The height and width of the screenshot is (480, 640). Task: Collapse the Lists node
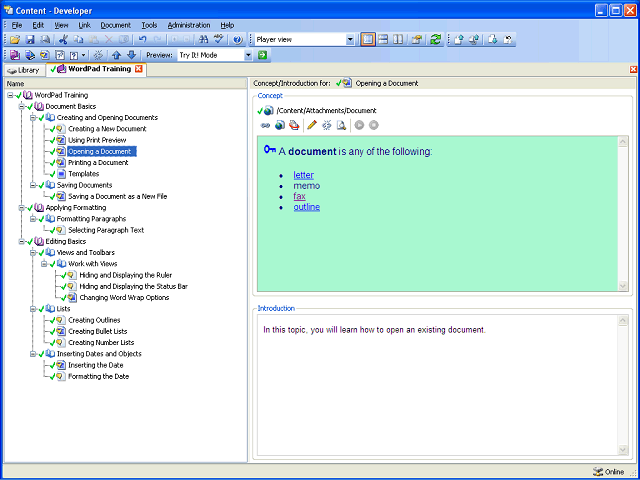33,309
